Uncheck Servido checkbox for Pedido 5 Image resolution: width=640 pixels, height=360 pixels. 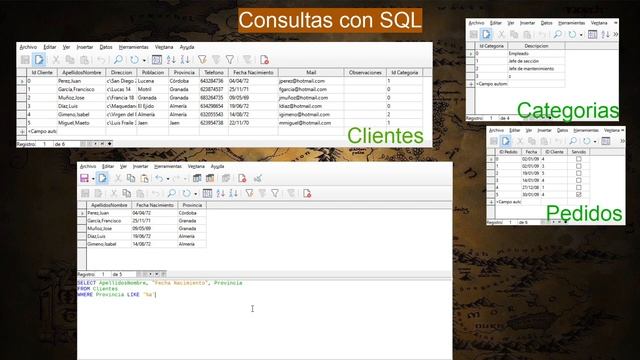pos(578,195)
